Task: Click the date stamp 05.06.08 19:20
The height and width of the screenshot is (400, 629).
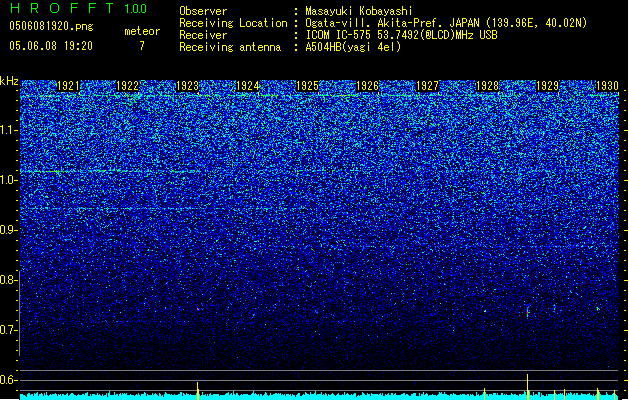Action: tap(51, 46)
